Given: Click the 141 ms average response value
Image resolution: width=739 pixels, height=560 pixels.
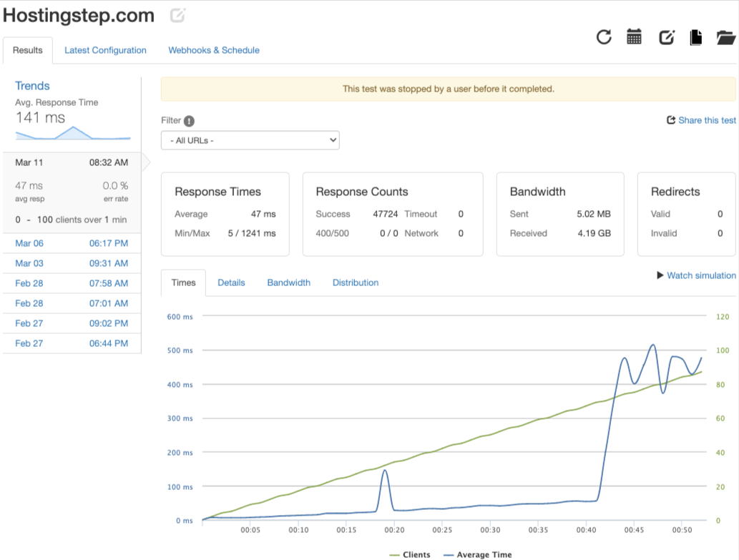Looking at the screenshot, I should pyautogui.click(x=41, y=118).
